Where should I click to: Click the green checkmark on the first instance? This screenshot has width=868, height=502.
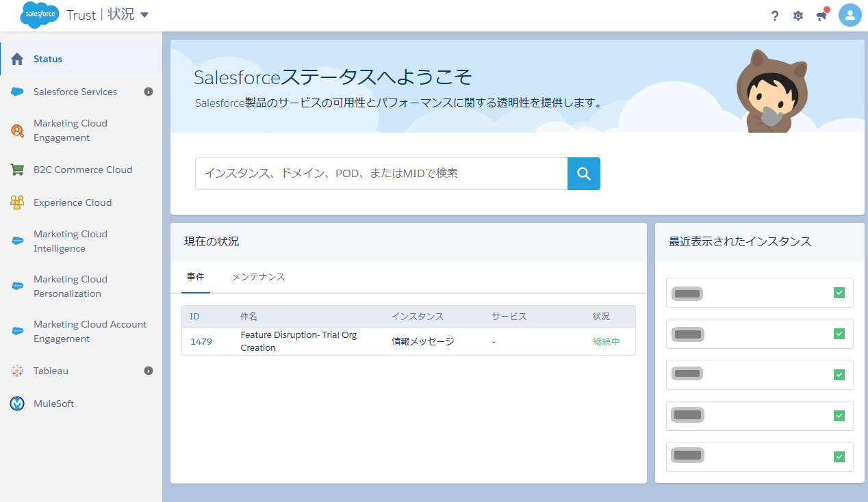(x=838, y=293)
